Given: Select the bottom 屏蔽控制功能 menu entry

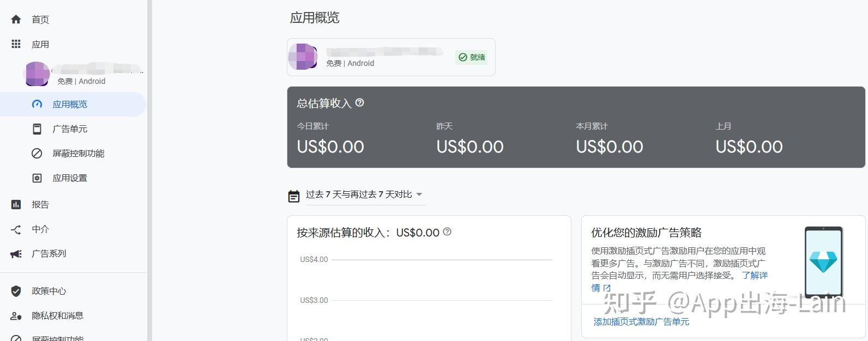Looking at the screenshot, I should (16, 338).
